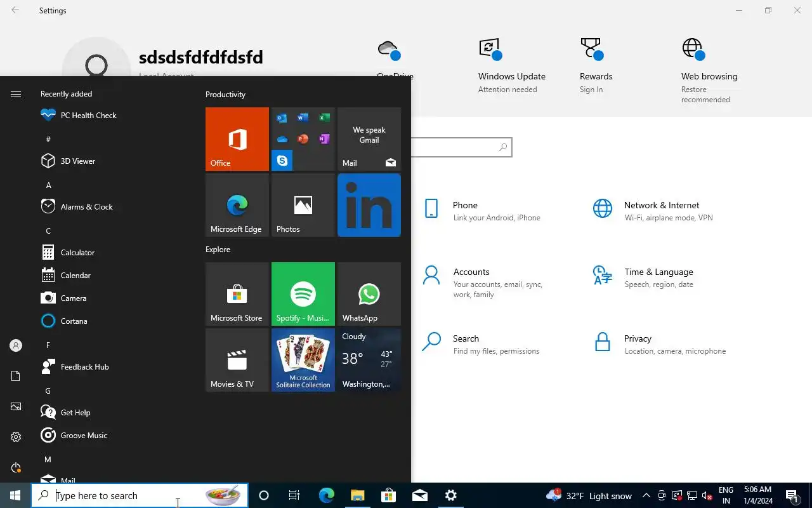This screenshot has height=508, width=812.
Task: Expand the Start menu hamburger
Action: point(16,94)
